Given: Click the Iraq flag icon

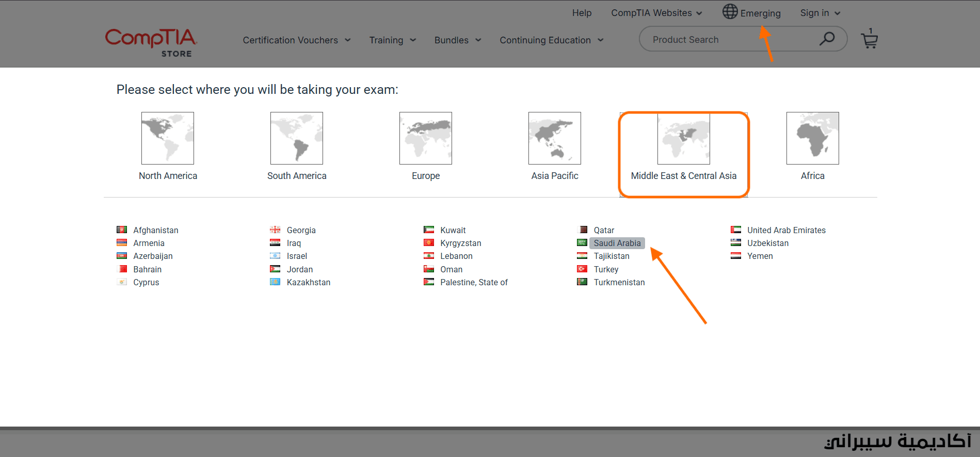Looking at the screenshot, I should (275, 242).
